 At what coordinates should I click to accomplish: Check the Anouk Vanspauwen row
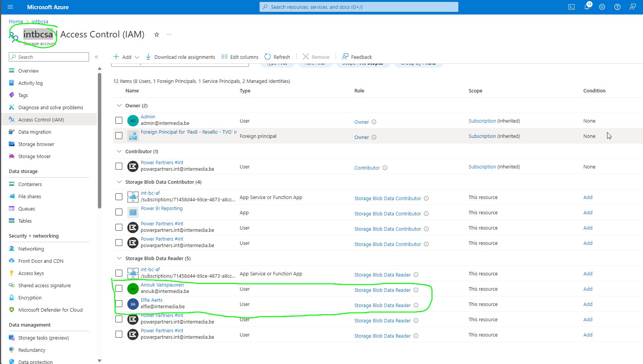click(119, 288)
